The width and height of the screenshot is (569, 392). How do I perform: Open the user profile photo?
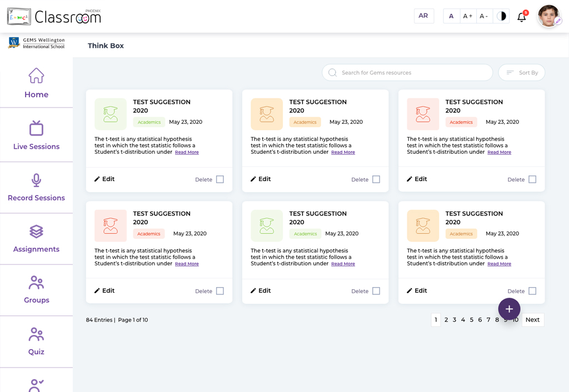[548, 16]
